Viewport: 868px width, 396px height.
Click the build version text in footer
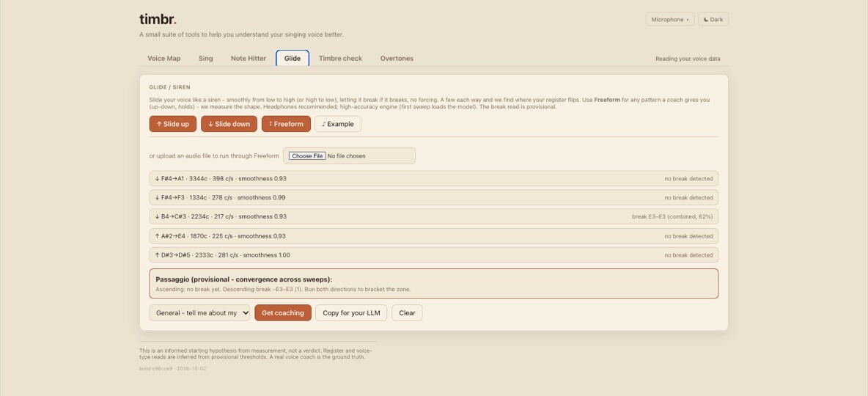[x=173, y=368]
